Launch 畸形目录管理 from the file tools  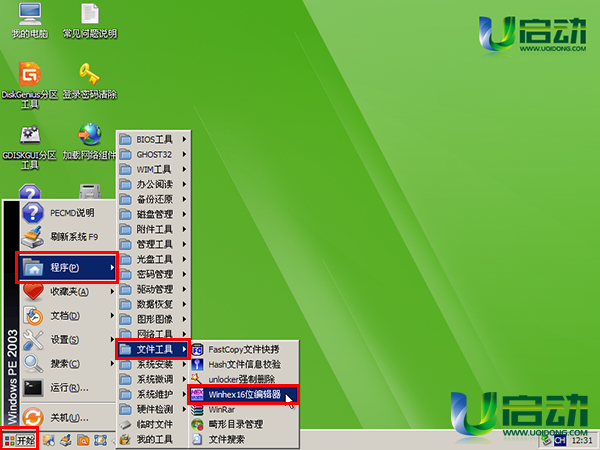pyautogui.click(x=244, y=424)
